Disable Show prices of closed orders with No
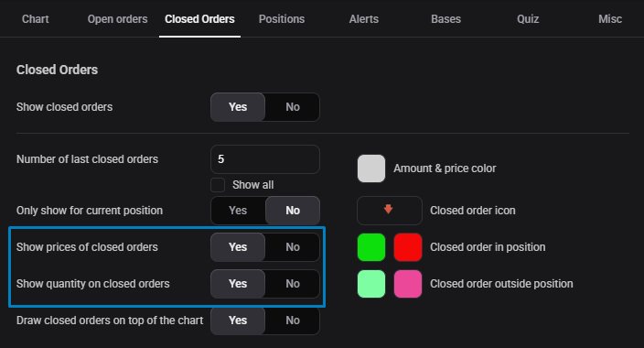The image size is (644, 348). click(x=293, y=247)
